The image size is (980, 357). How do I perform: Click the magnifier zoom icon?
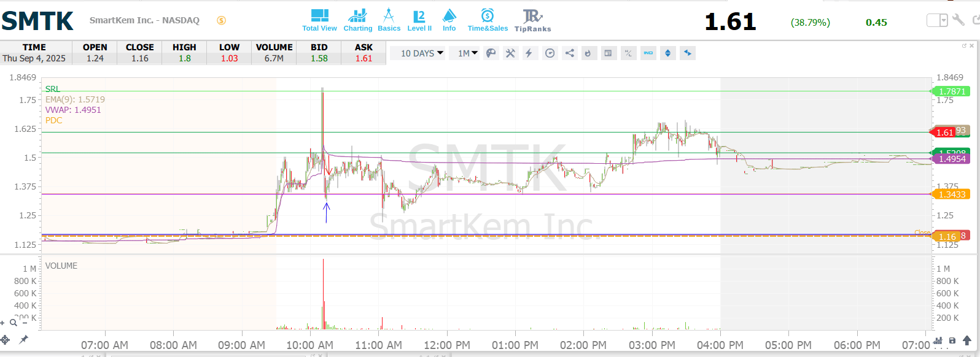click(x=13, y=323)
